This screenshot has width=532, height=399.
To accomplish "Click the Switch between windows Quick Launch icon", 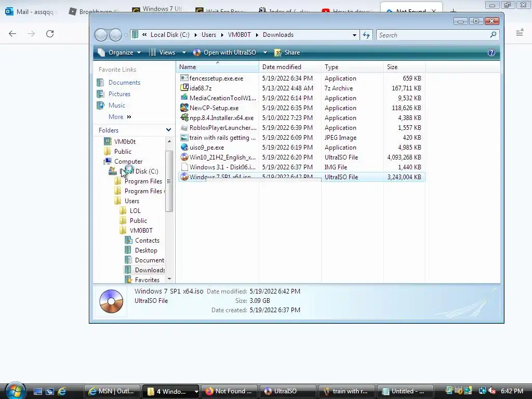I will click(x=50, y=391).
